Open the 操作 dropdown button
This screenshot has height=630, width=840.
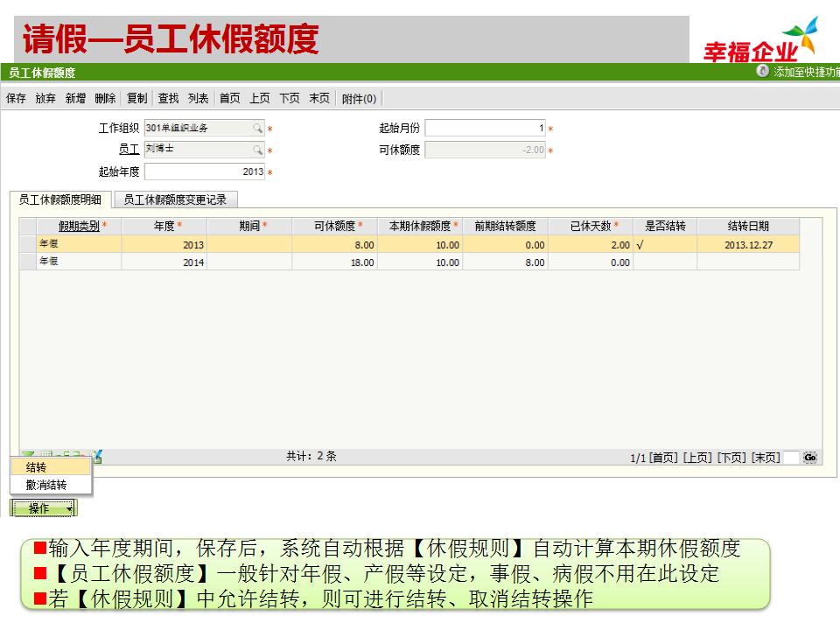click(44, 508)
